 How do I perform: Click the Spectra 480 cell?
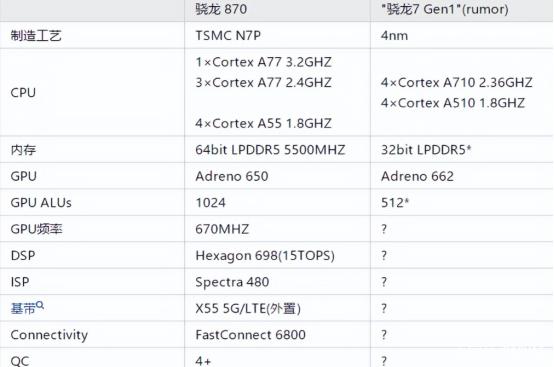click(232, 282)
